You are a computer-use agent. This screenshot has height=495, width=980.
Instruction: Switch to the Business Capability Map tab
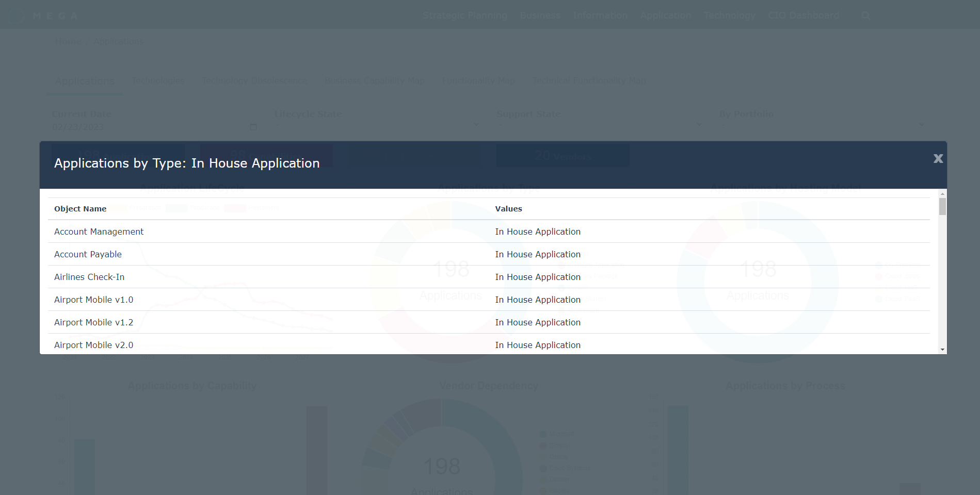(374, 80)
